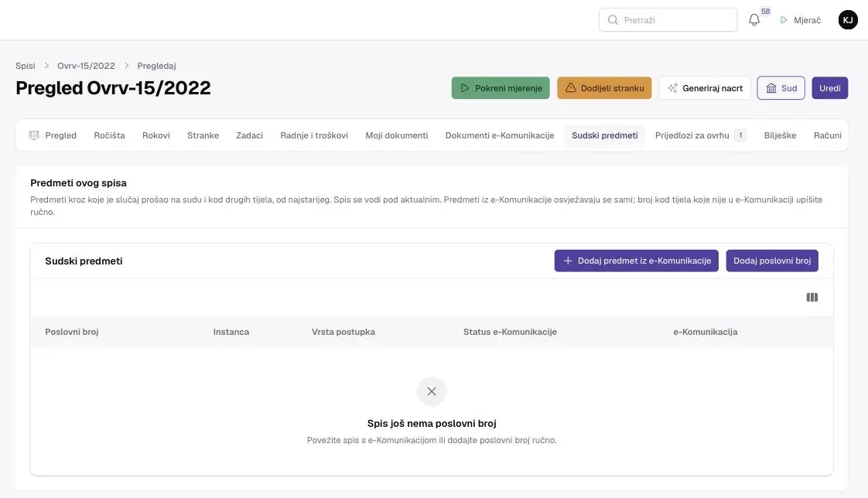The image size is (868, 498).
Task: Open the Sud button
Action: pos(781,88)
